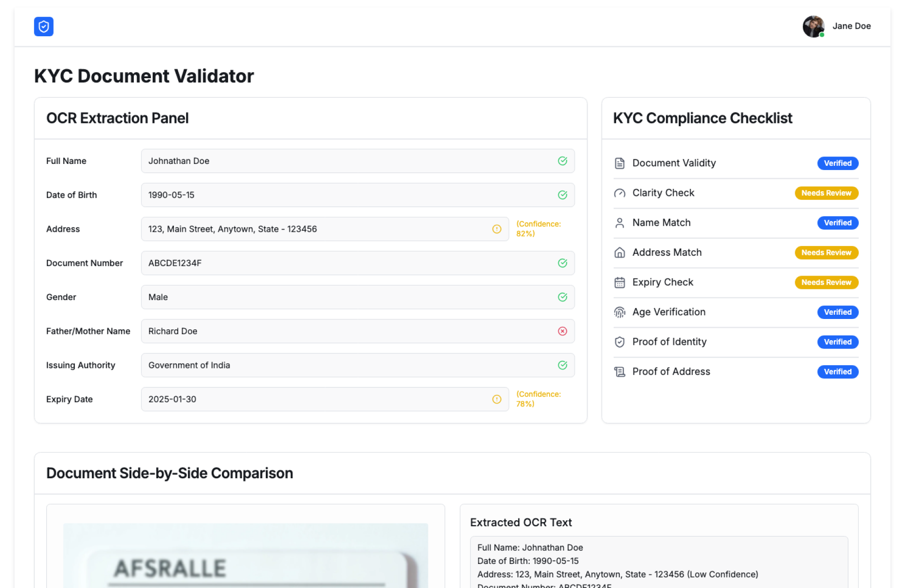Click the house icon beside Address Match
Viewport: 905px width, 588px height.
tap(619, 253)
